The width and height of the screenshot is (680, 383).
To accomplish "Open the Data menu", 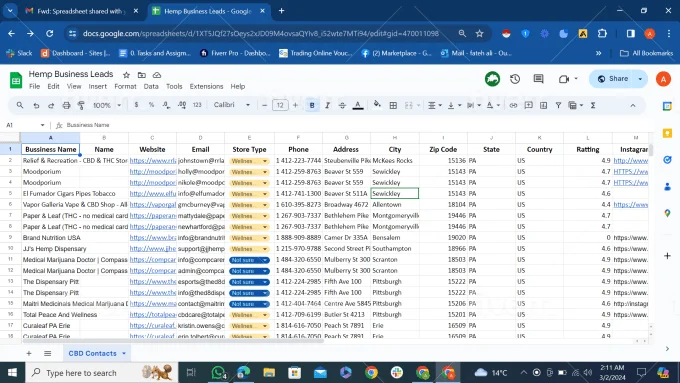I will [151, 86].
